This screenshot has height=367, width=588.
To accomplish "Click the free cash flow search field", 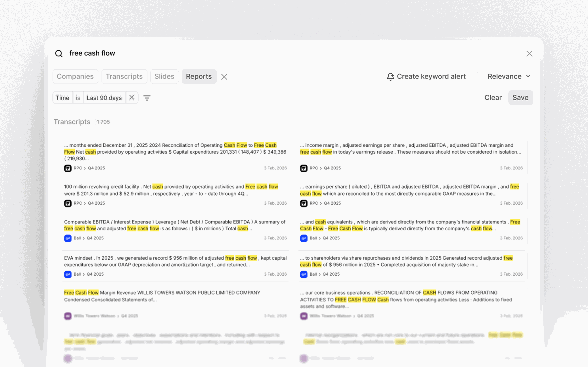I will point(92,53).
